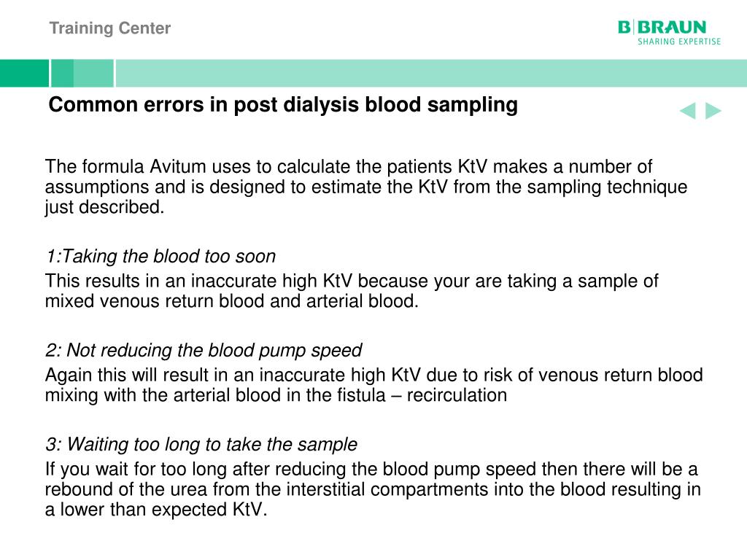Click the Sharing Expertise tagline
Viewport: 747px width, 560px height.
pyautogui.click(x=679, y=42)
